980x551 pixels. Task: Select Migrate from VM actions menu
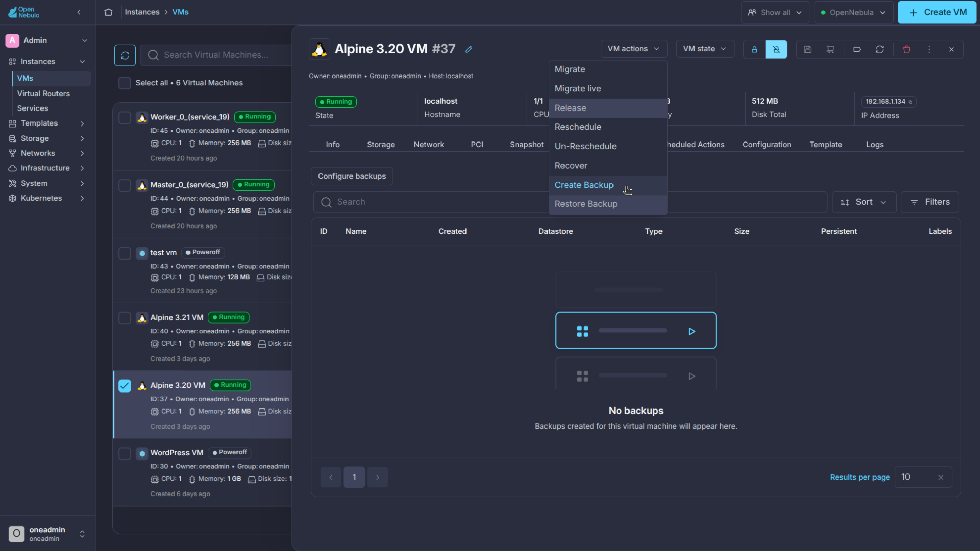[x=608, y=69]
